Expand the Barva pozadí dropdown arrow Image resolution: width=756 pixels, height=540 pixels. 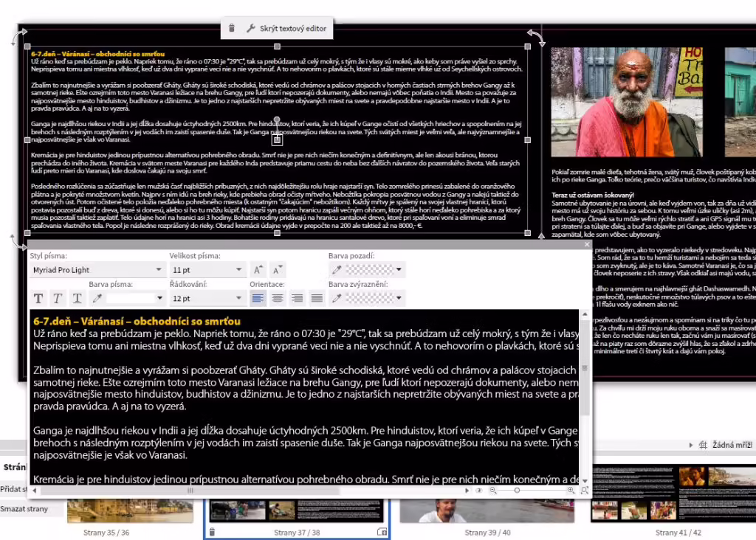point(399,269)
